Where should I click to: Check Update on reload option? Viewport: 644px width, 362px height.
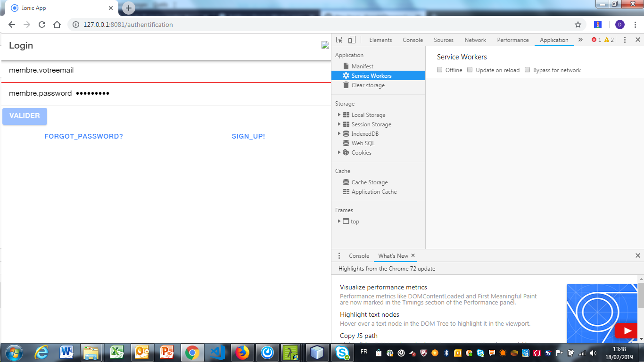(470, 69)
